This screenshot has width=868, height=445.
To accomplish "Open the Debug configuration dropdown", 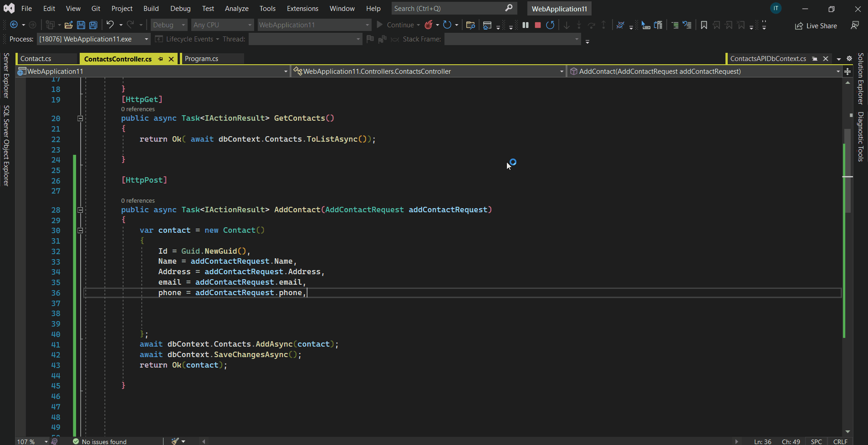I will (168, 25).
